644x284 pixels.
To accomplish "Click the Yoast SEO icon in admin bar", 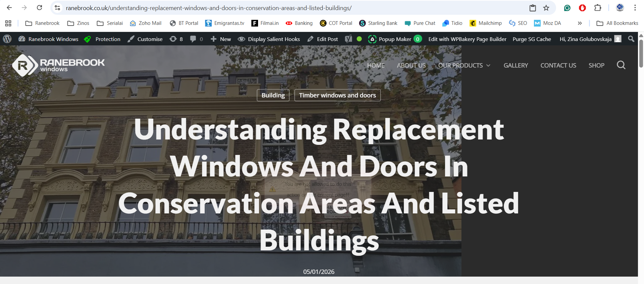I will click(x=349, y=39).
